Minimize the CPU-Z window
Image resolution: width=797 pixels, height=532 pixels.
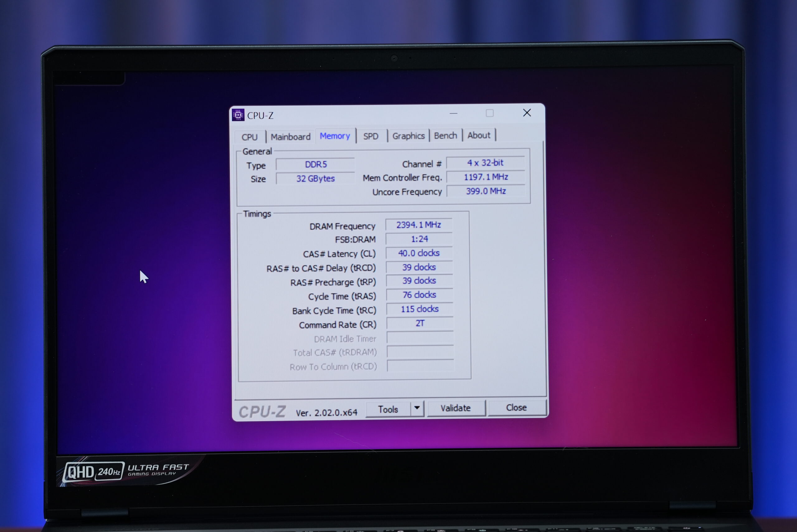(454, 113)
